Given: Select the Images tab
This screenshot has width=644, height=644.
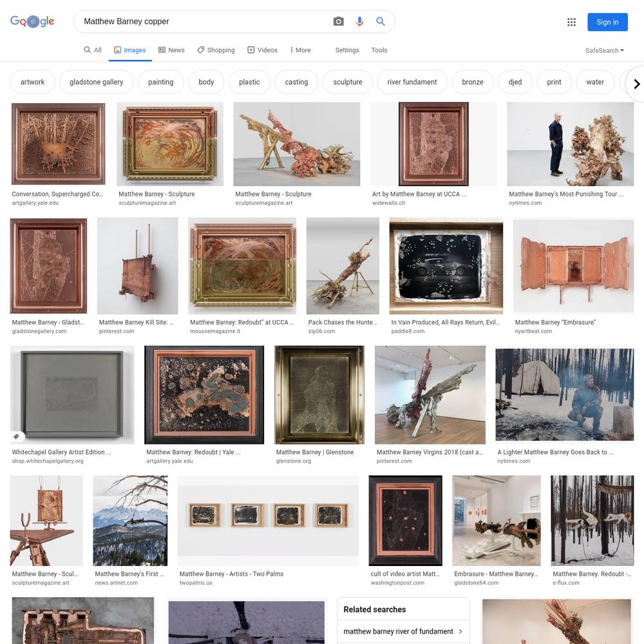Looking at the screenshot, I should point(130,50).
